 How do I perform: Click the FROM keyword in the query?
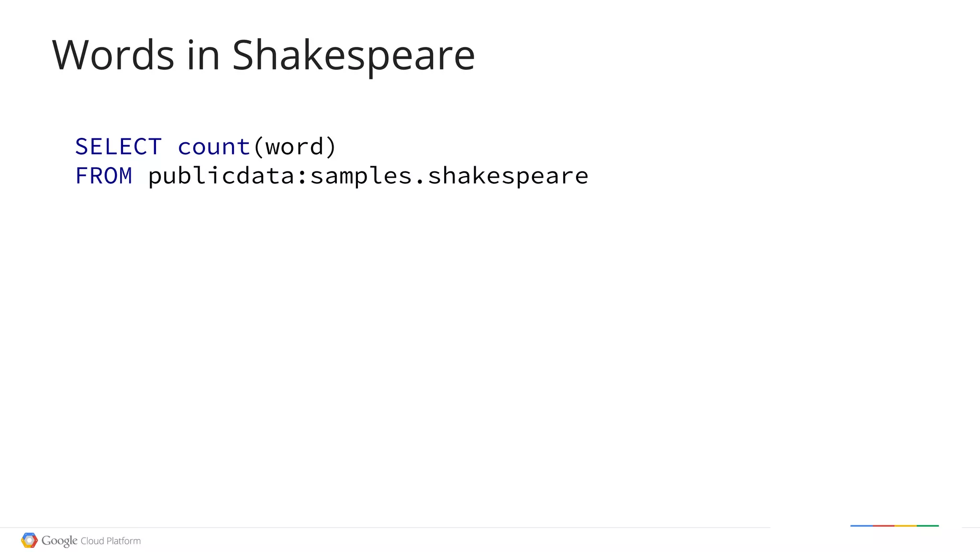pos(103,176)
